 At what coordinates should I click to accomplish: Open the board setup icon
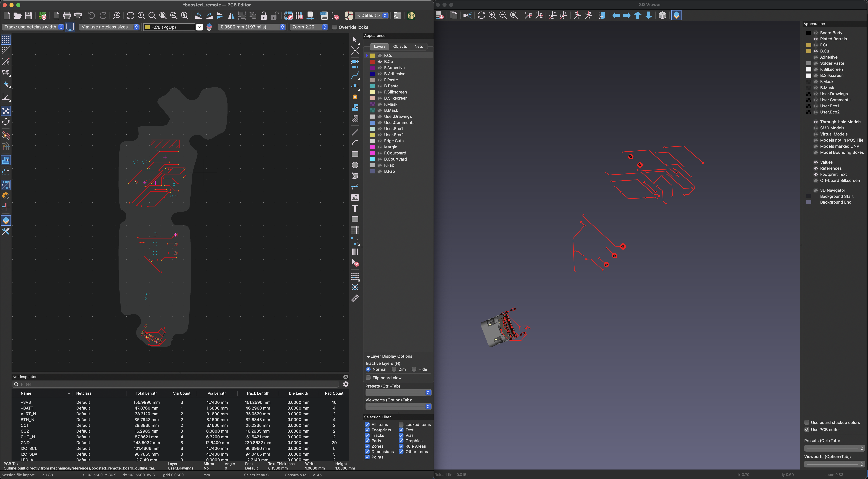point(42,15)
